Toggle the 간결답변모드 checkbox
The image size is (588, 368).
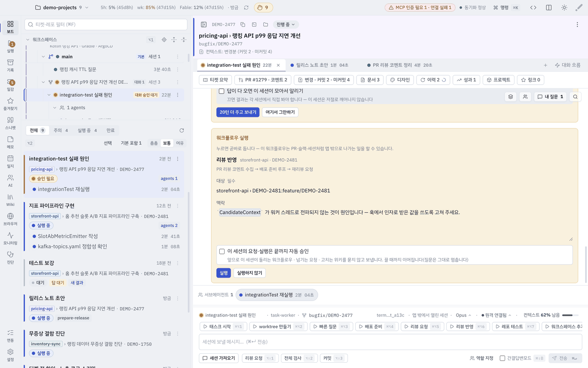(503, 358)
